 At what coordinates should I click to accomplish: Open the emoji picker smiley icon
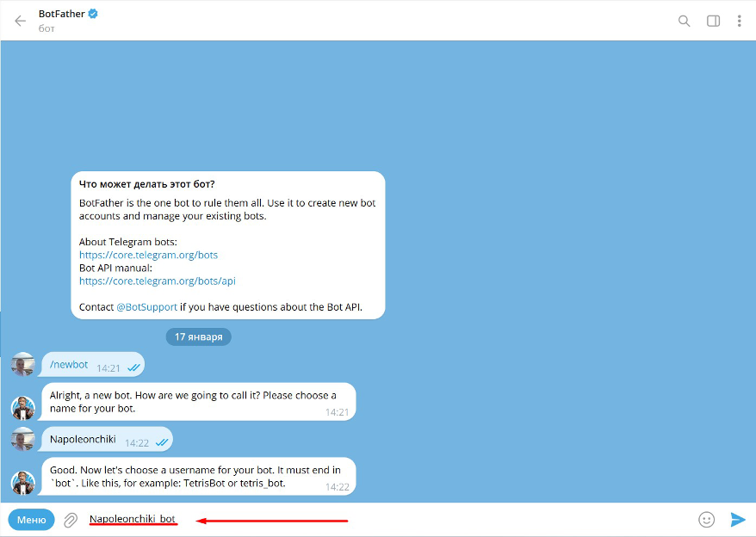(x=706, y=519)
